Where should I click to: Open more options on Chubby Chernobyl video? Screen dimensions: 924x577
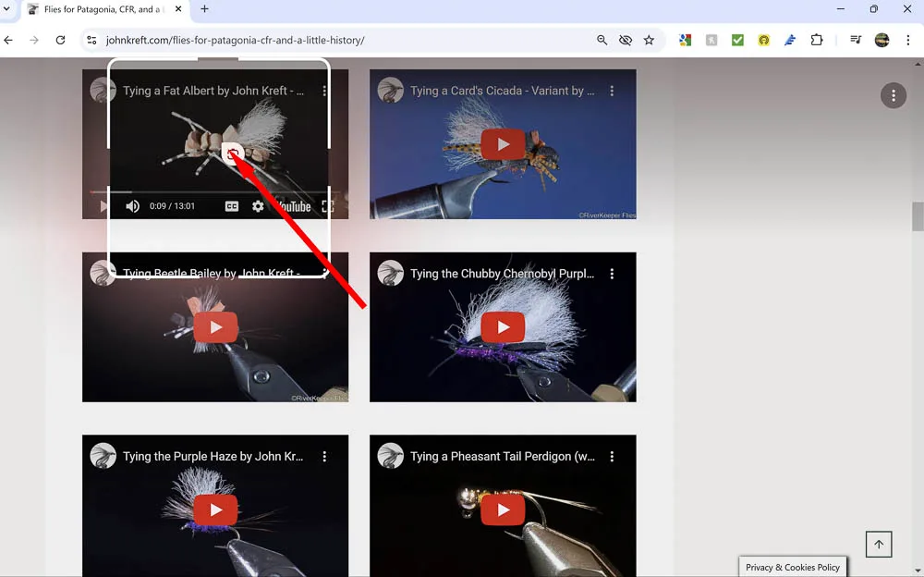click(x=613, y=274)
